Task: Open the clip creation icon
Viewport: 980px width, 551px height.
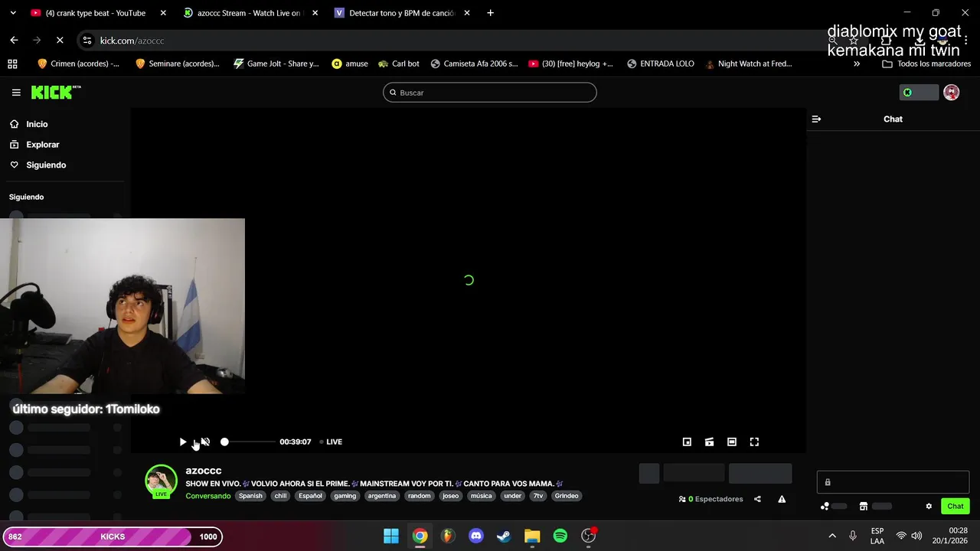Action: point(710,442)
